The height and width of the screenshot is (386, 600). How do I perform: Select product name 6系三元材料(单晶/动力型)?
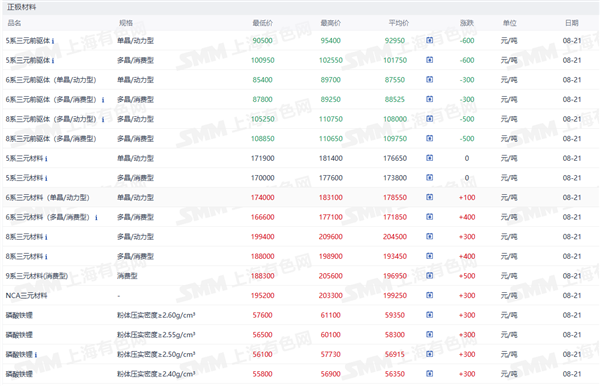click(47, 197)
